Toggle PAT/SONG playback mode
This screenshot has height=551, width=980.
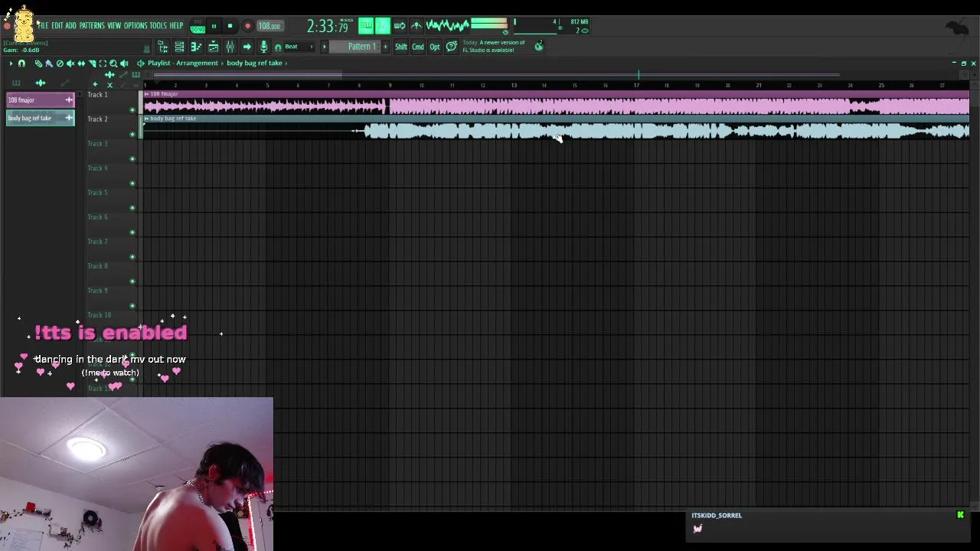[x=198, y=26]
